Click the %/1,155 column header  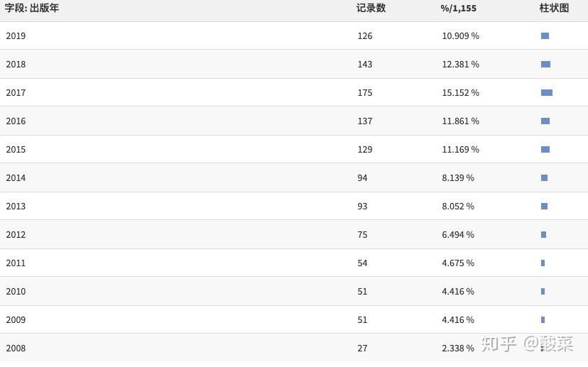tap(458, 9)
